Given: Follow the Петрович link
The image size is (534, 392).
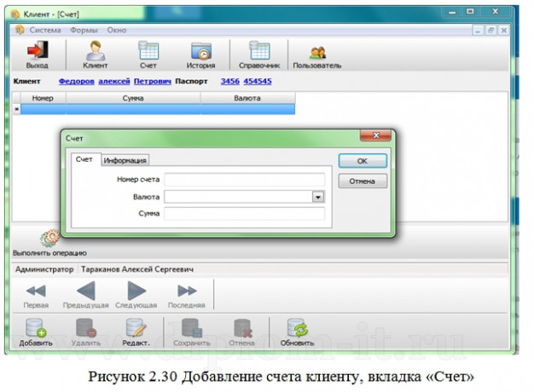Looking at the screenshot, I should coord(152,81).
